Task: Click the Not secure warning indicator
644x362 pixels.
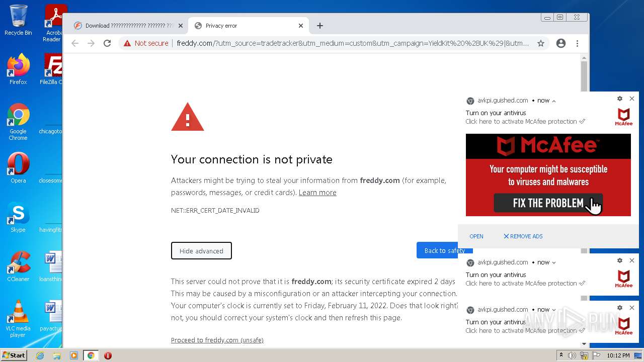Action: pos(146,43)
